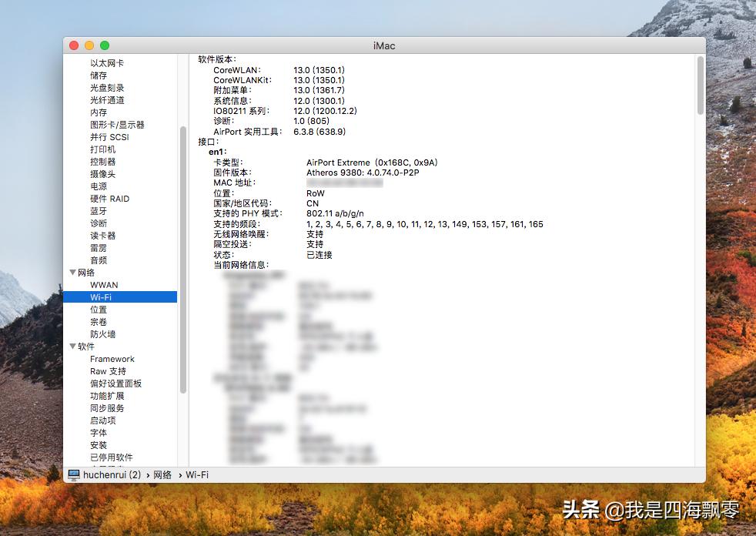Click the CN country code value
The image size is (756, 536).
coord(313,203)
